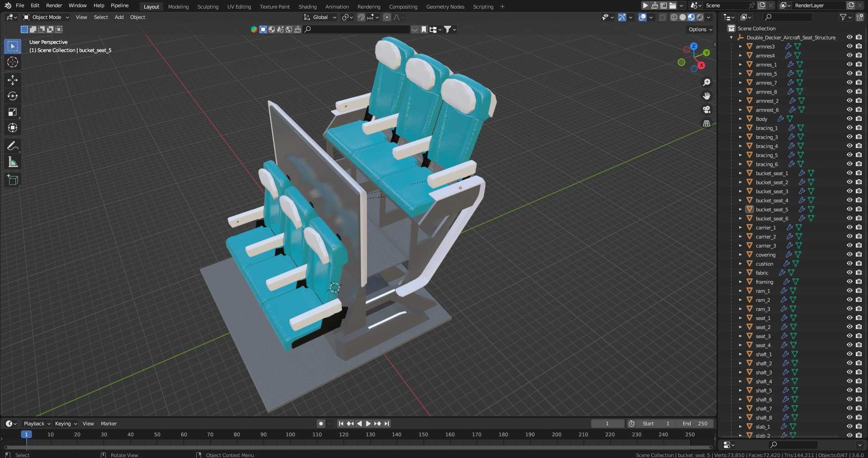Hide Body object with eye icon
Image resolution: width=868 pixels, height=458 pixels.
(849, 119)
